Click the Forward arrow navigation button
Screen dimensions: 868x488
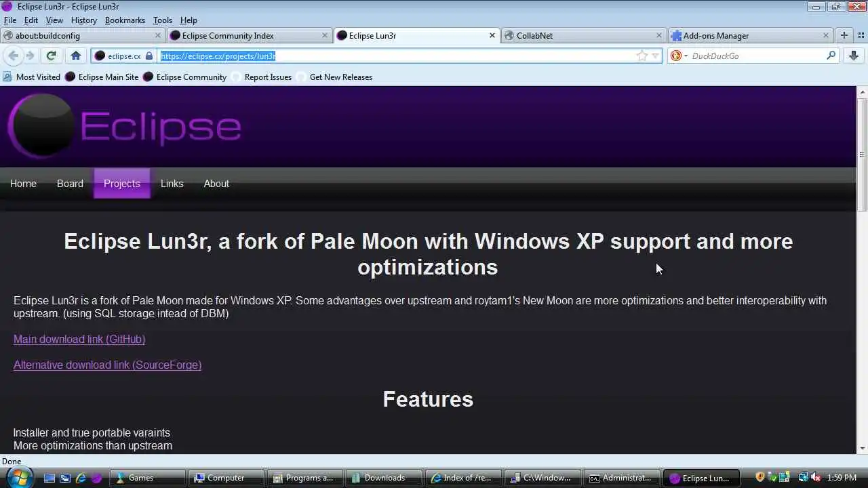pos(30,56)
